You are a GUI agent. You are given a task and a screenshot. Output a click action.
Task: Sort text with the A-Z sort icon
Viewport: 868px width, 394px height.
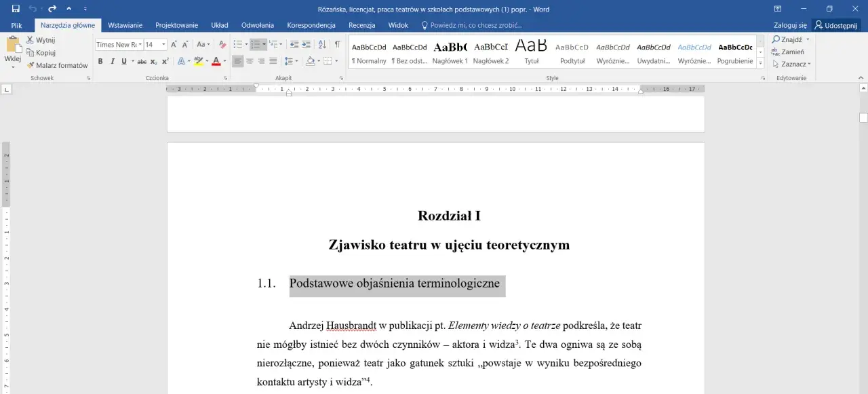point(321,44)
